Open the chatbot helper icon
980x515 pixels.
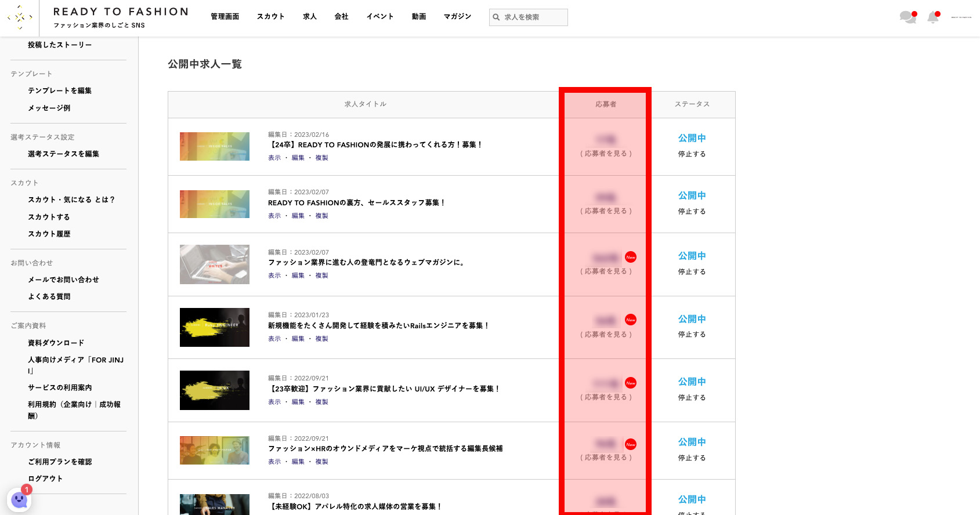[x=19, y=499]
